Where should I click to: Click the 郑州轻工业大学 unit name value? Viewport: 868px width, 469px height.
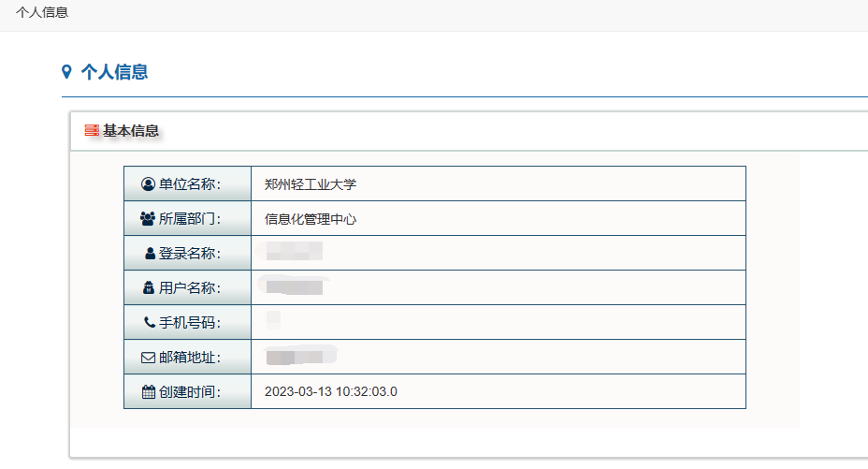[311, 184]
